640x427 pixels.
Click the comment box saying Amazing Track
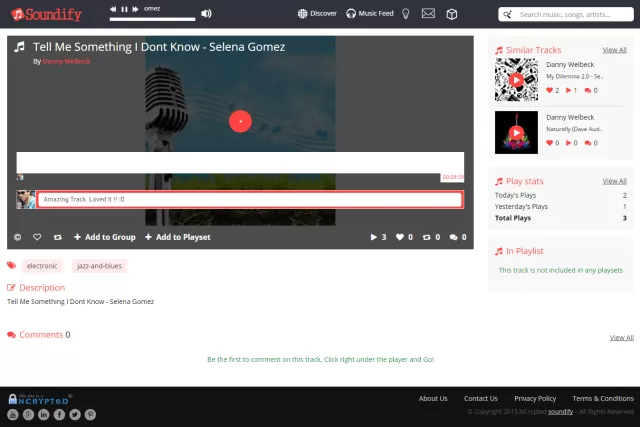(250, 200)
